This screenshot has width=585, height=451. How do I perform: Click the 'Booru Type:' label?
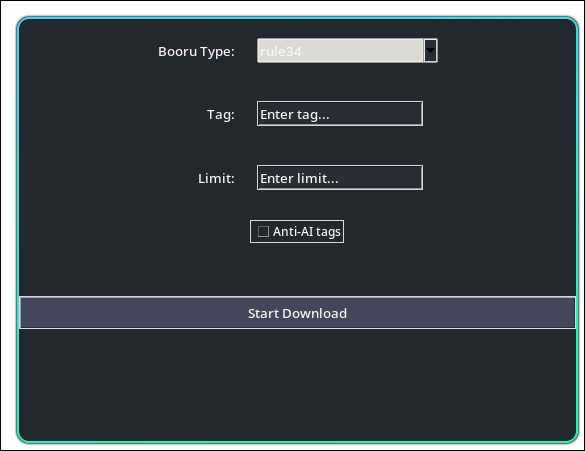click(196, 51)
